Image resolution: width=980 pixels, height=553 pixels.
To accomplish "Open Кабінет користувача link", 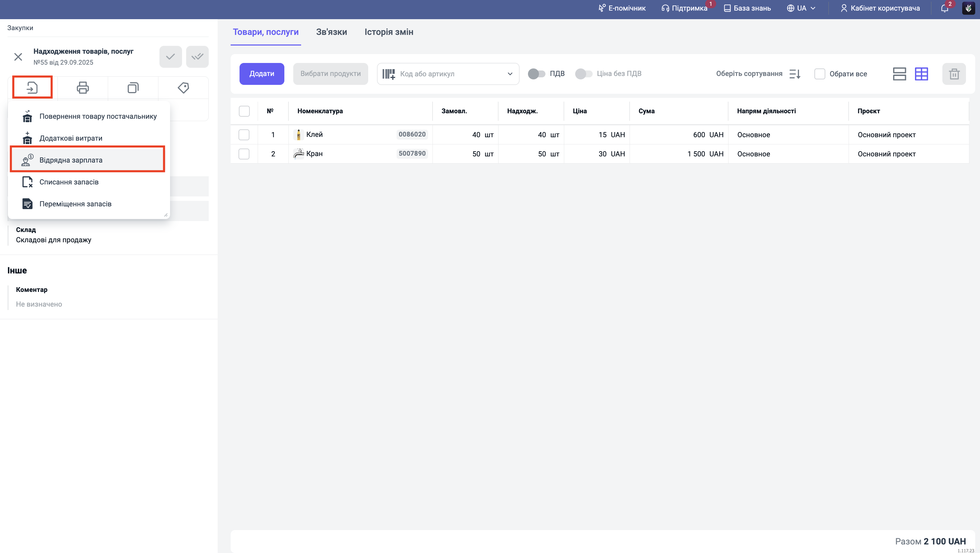I will pos(880,8).
